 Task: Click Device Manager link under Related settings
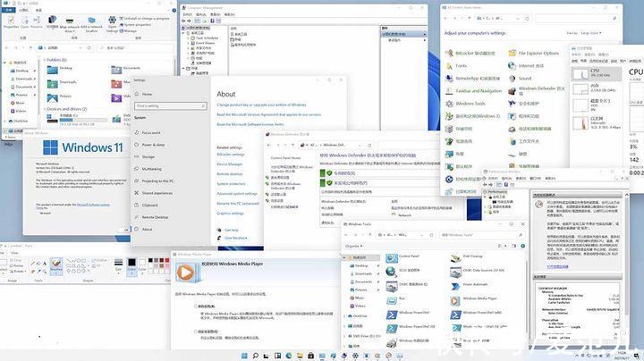[x=230, y=164]
